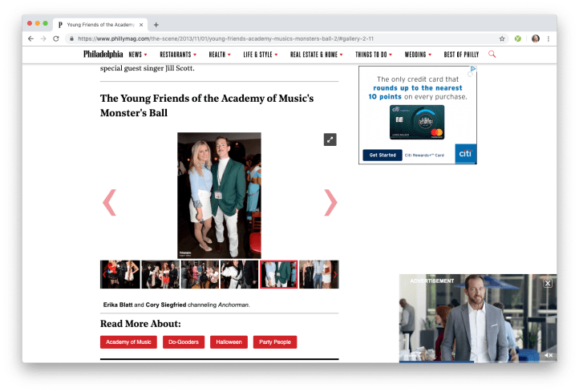This screenshot has width=579, height=392.
Task: Expand the Restaurants menu
Action: pos(178,55)
